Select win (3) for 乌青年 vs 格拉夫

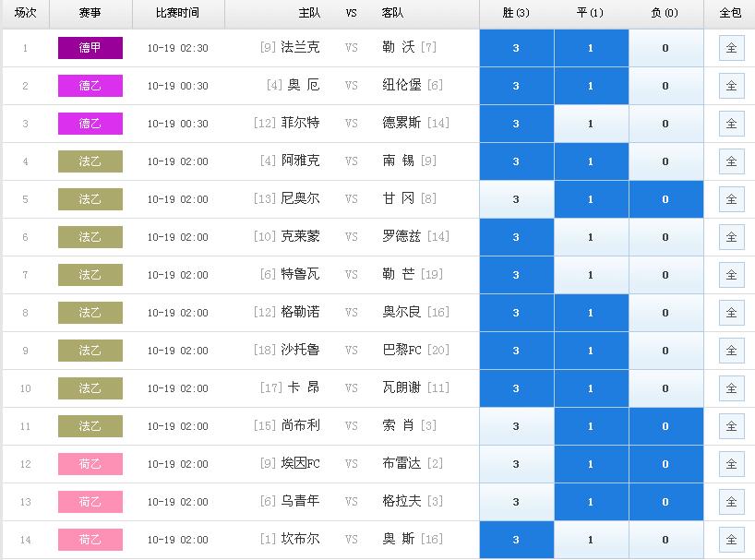(517, 502)
